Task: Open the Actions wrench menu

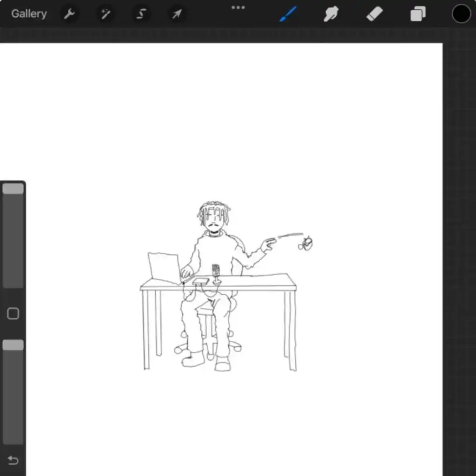Action: tap(70, 13)
